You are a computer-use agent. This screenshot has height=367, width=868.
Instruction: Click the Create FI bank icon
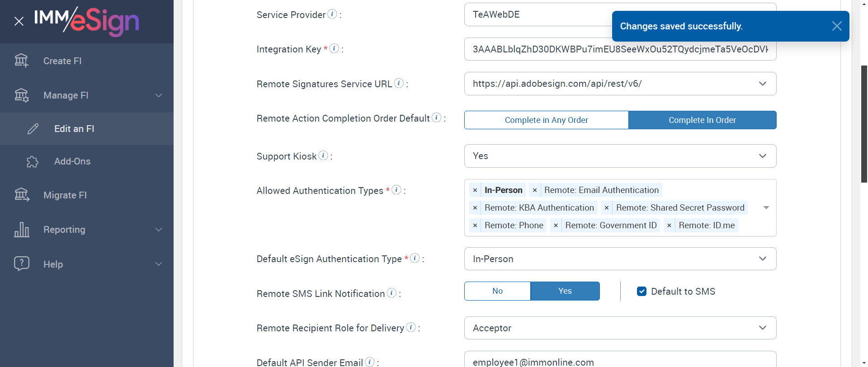pyautogui.click(x=21, y=61)
